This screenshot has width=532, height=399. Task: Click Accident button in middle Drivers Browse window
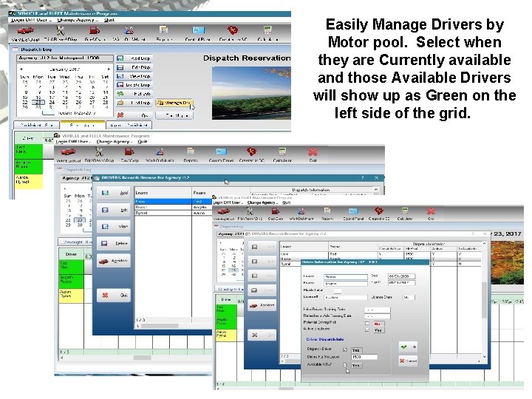click(x=114, y=261)
